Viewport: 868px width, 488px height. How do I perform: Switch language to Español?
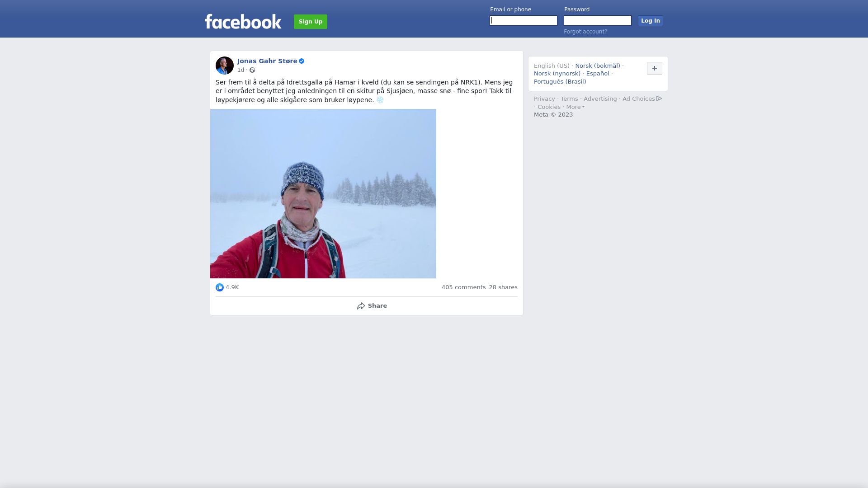[598, 74]
